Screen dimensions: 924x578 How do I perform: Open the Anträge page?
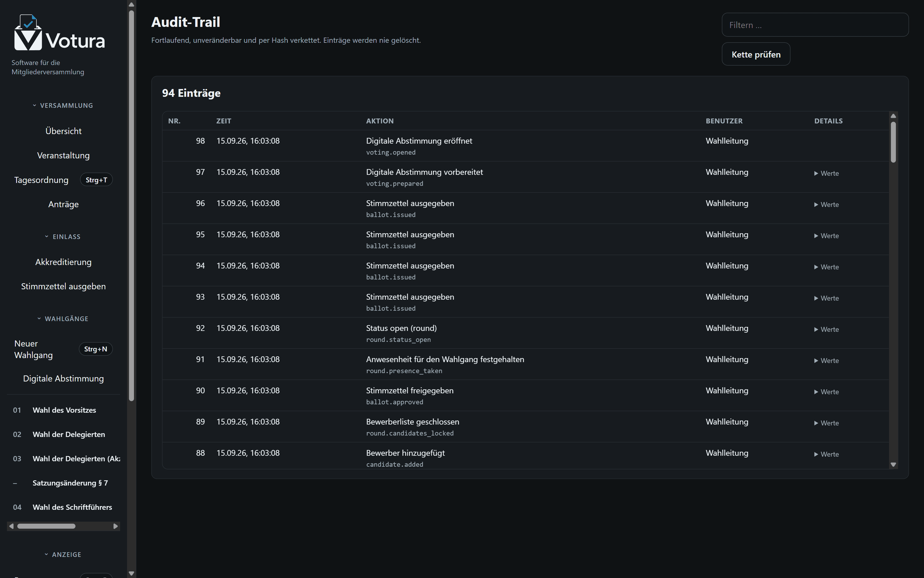(64, 205)
